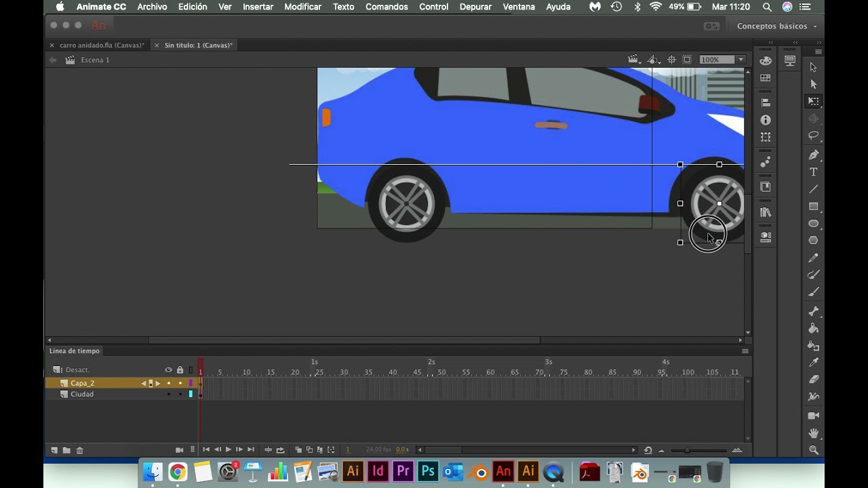Switch to Sin título: 1 (Canvas) tab

click(198, 45)
